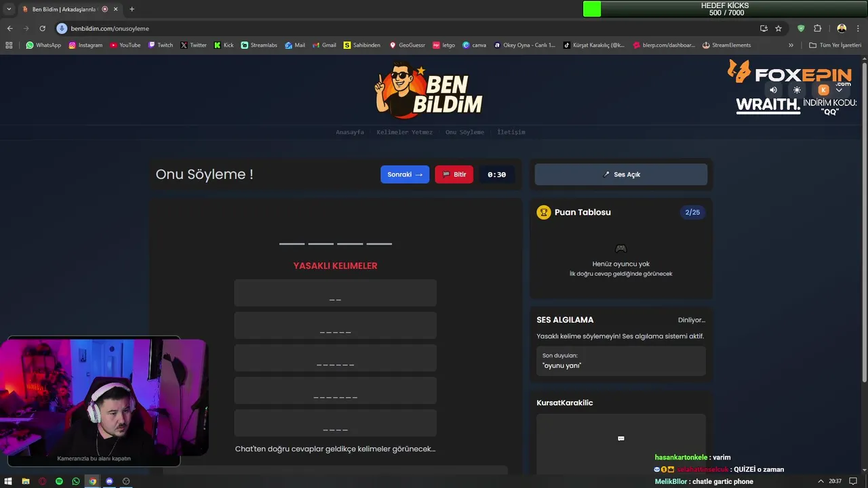Bookmark this page with the star icon
Screen dimensions: 868x488
pos(778,28)
